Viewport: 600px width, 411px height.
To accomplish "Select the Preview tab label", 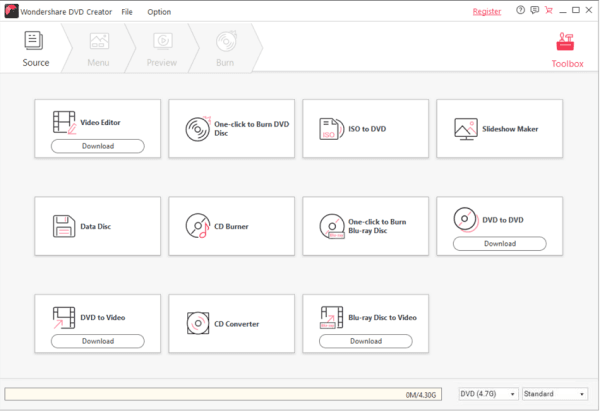I will (x=162, y=63).
